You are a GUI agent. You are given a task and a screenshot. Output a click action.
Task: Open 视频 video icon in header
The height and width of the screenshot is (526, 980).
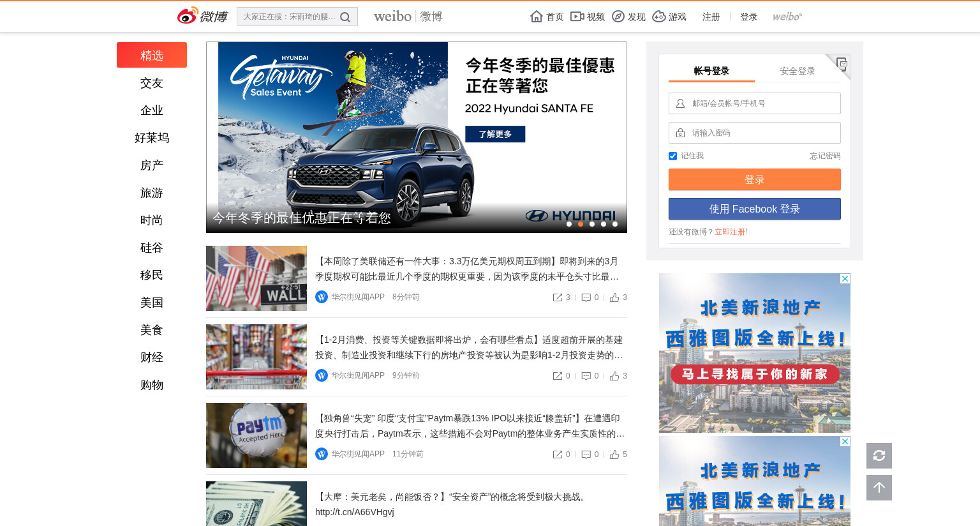click(x=577, y=17)
